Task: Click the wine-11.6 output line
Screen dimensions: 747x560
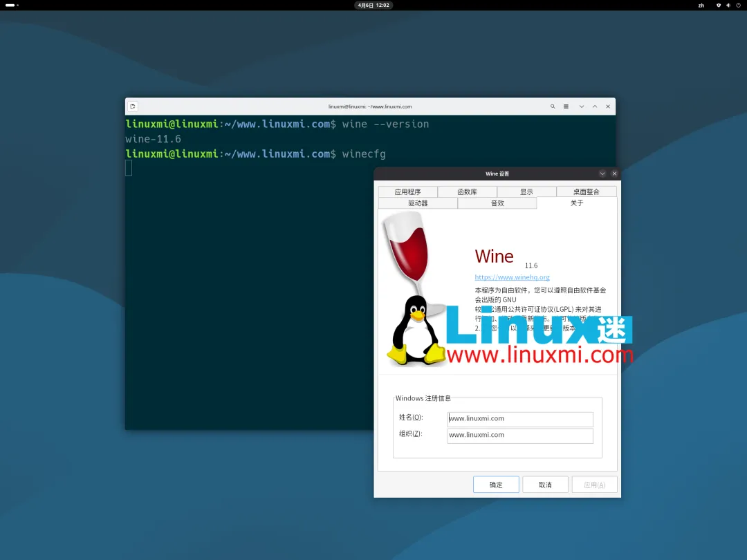Action: [153, 139]
